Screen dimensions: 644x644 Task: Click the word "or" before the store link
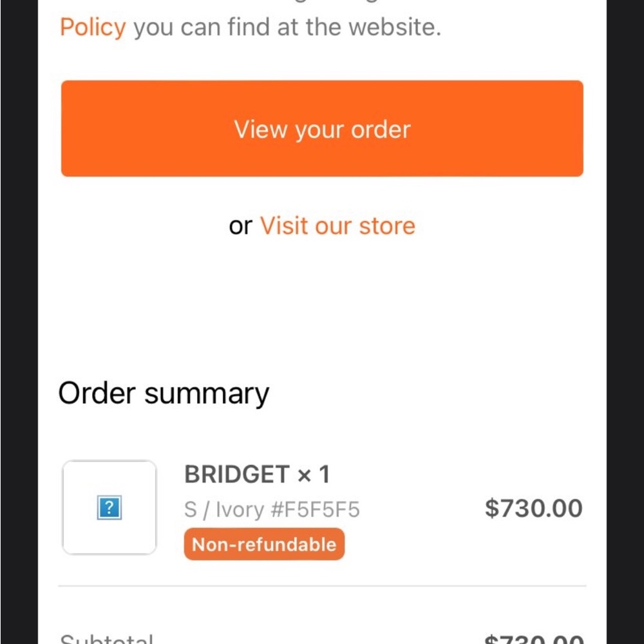coord(240,226)
